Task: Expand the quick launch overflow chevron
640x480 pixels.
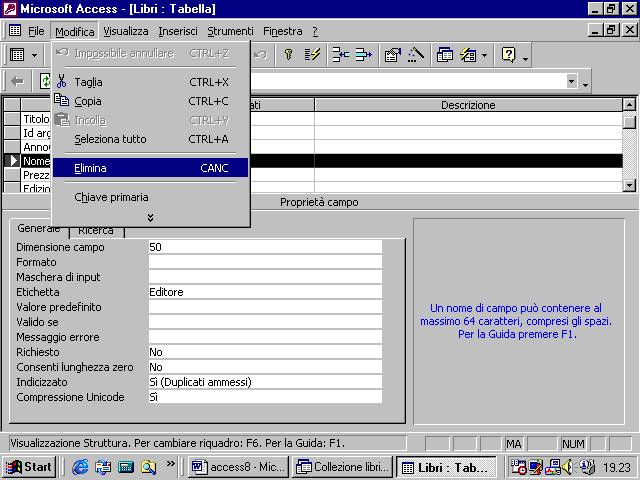Action: [x=170, y=463]
